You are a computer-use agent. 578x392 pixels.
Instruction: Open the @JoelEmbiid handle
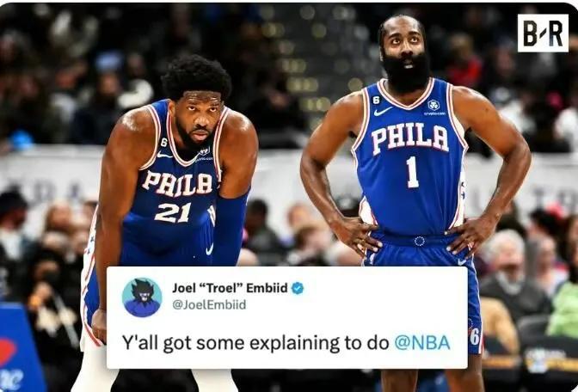point(209,304)
